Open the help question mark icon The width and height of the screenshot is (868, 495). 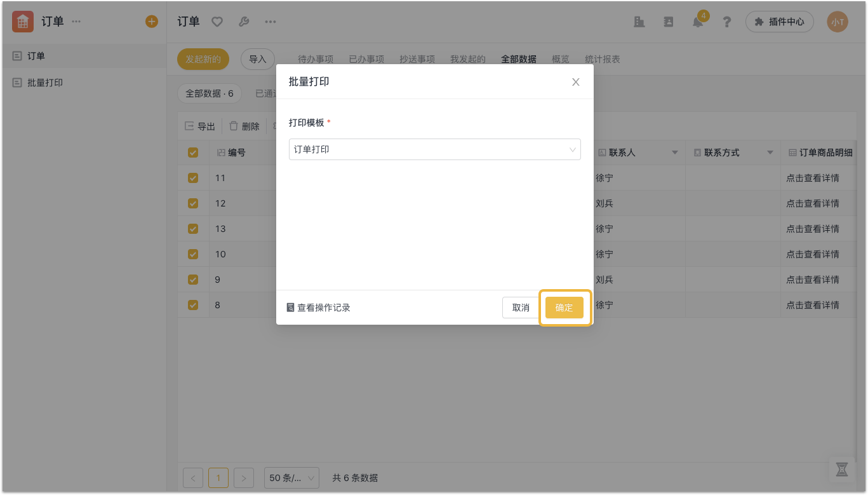coord(727,22)
